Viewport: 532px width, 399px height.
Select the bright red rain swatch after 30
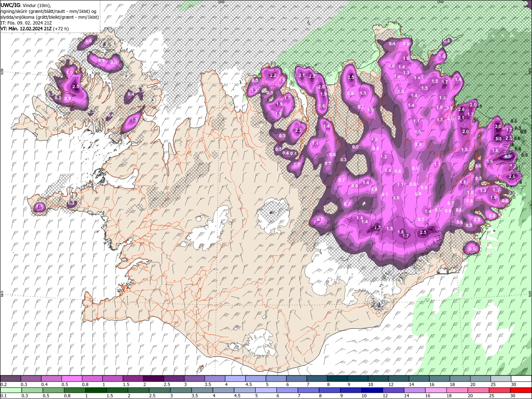[521, 390]
